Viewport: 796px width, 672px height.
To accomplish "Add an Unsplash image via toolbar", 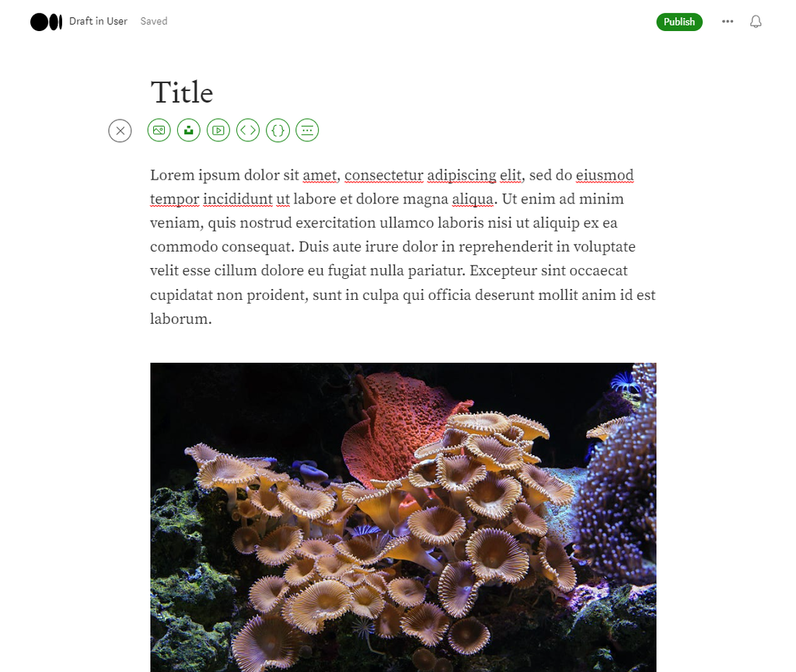I will [x=188, y=131].
